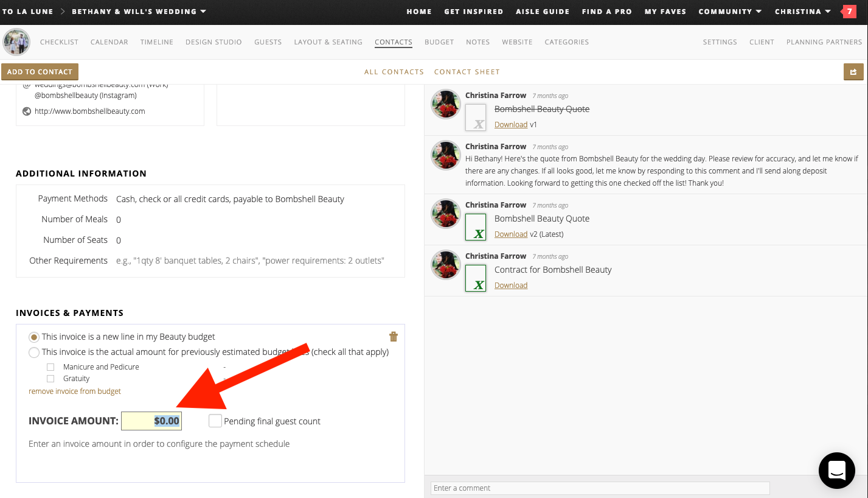Open the Planning Partners tab
The height and width of the screenshot is (498, 868).
pyautogui.click(x=824, y=42)
